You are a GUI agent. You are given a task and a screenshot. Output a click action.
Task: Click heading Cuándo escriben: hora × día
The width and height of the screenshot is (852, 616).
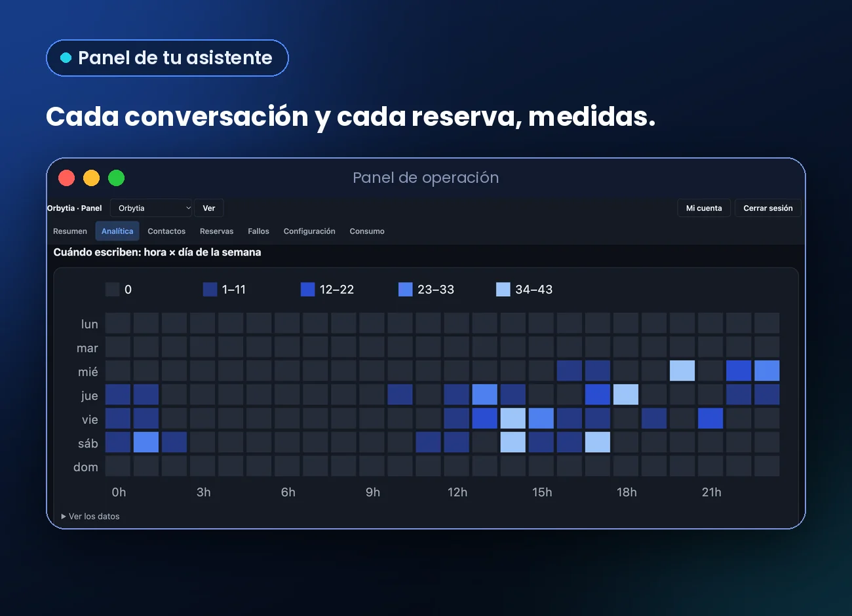pyautogui.click(x=157, y=252)
